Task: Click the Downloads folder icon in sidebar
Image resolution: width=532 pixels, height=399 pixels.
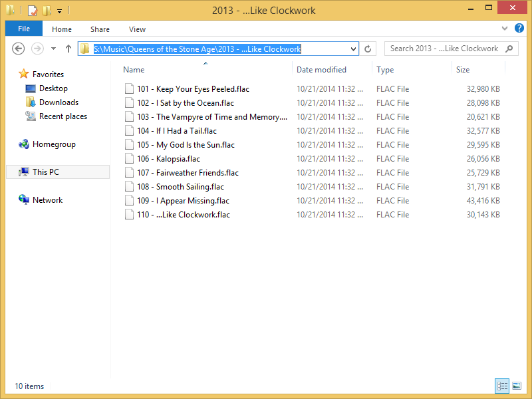Action: 31,102
